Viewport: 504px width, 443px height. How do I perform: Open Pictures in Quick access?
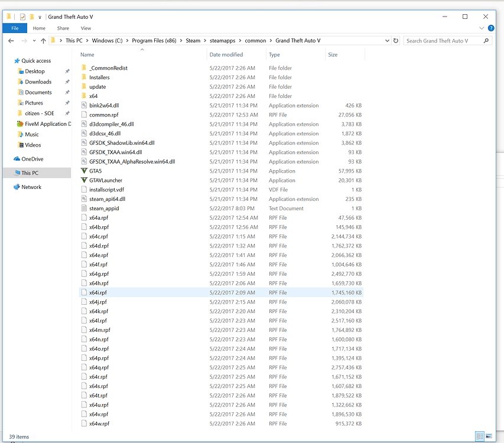pyautogui.click(x=34, y=103)
